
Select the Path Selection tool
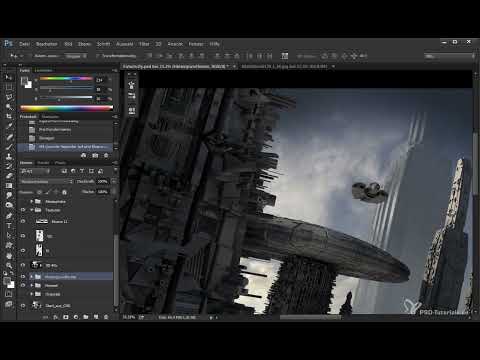coord(9,235)
